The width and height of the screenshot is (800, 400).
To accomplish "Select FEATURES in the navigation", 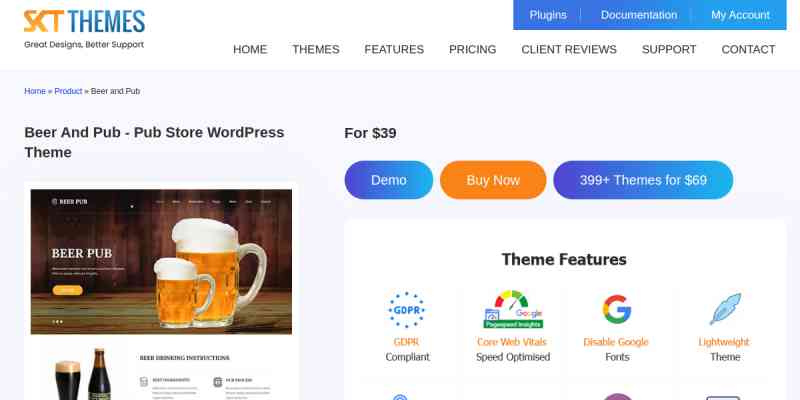I will tap(394, 49).
